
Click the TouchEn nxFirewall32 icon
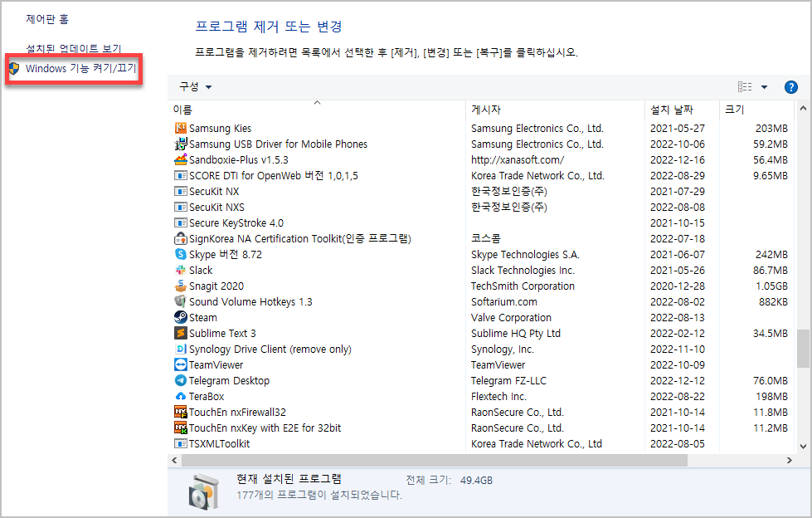coord(180,412)
